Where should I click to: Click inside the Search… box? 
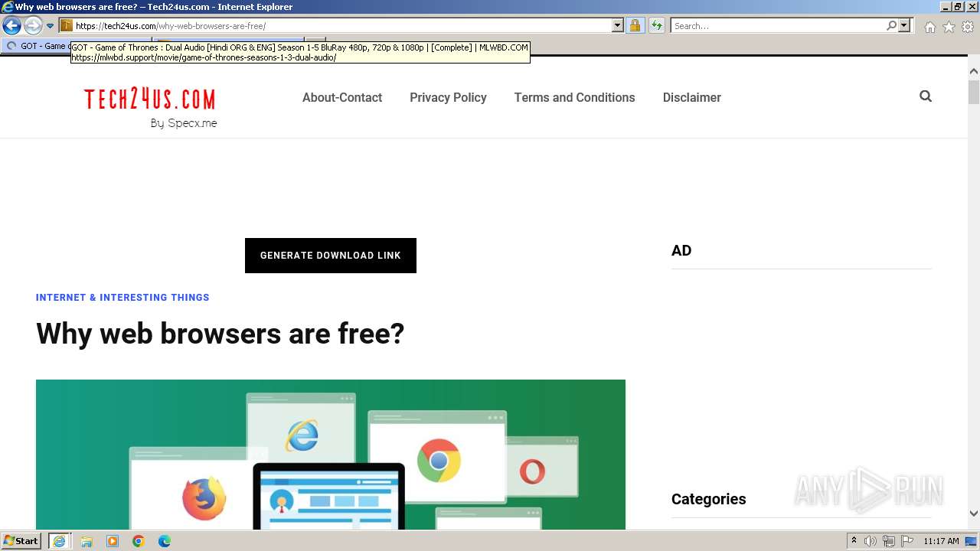point(778,26)
